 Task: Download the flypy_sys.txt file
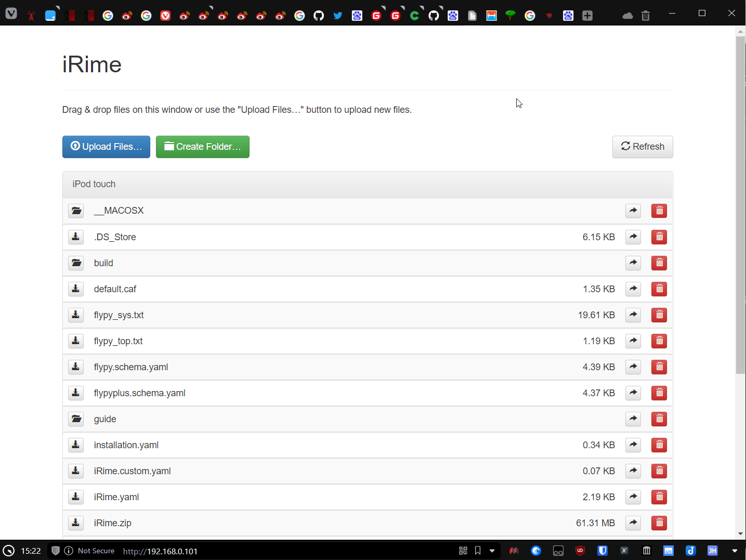click(x=76, y=315)
